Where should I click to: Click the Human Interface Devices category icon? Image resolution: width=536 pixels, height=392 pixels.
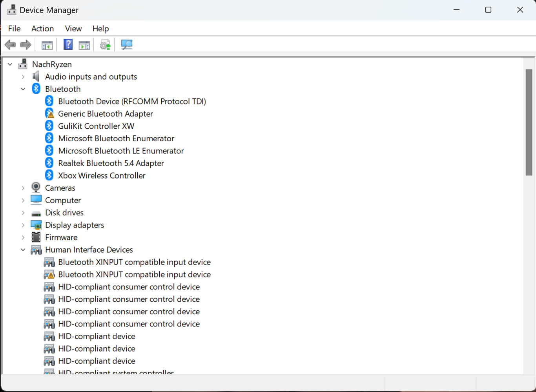click(36, 250)
